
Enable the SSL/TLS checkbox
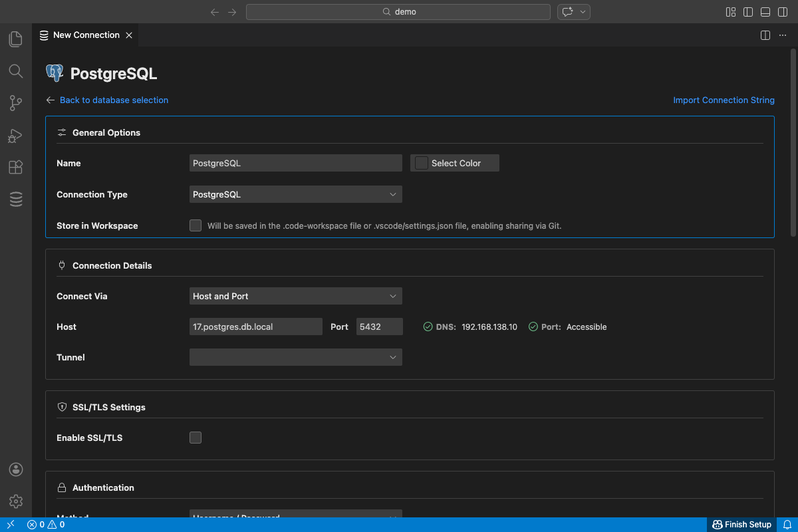(x=196, y=438)
